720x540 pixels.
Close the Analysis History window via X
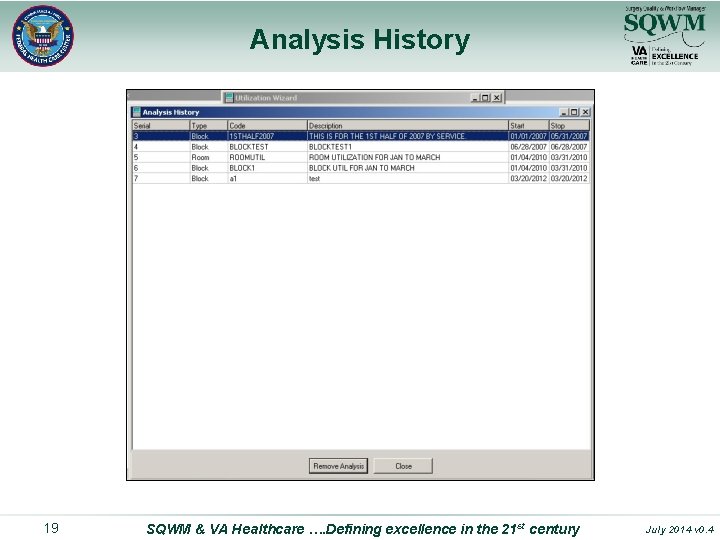pos(585,112)
